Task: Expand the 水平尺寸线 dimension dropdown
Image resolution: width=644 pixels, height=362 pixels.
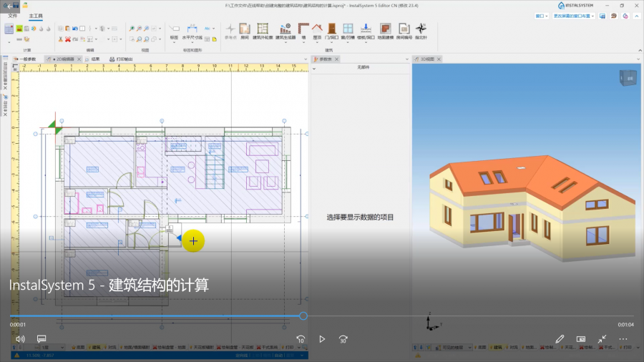Action: coord(193,41)
